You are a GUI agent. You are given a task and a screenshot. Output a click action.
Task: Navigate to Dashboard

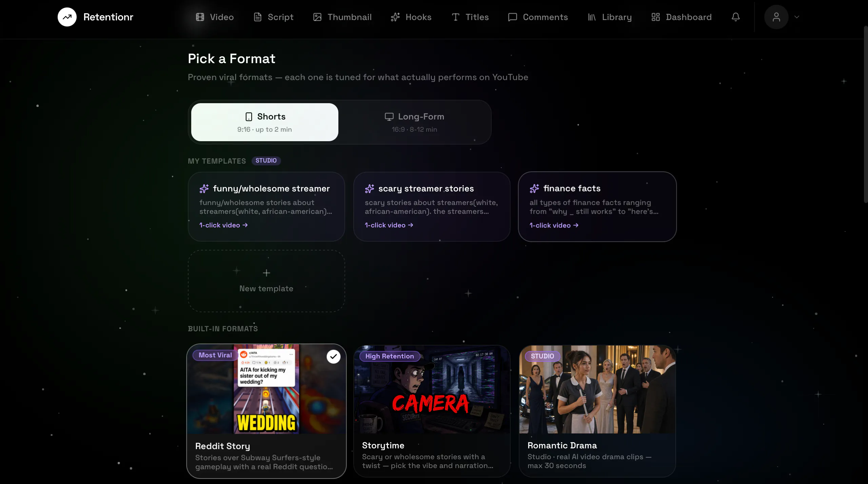click(x=682, y=17)
